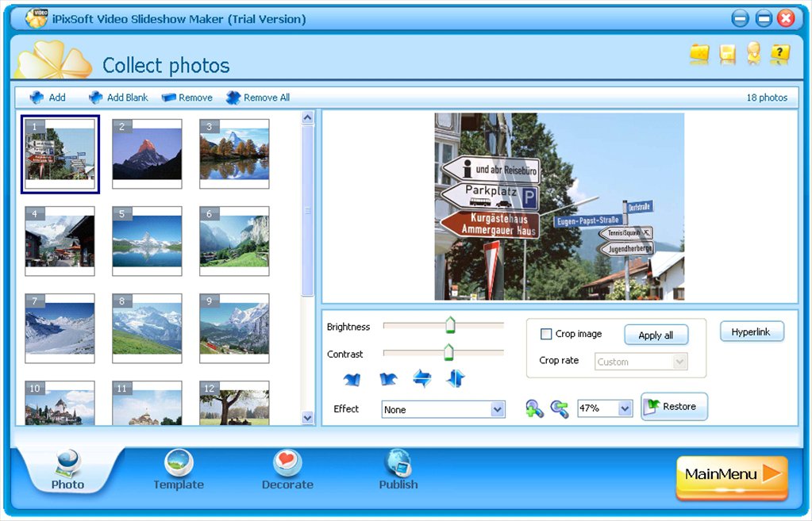Screen dimensions: 812x521
Task: Switch to the Photo tab
Action: pos(67,471)
